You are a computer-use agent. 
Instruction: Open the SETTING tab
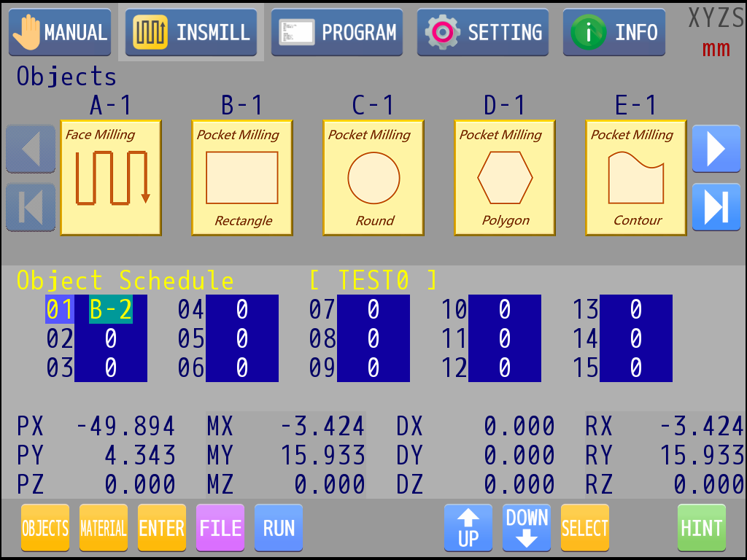click(482, 32)
